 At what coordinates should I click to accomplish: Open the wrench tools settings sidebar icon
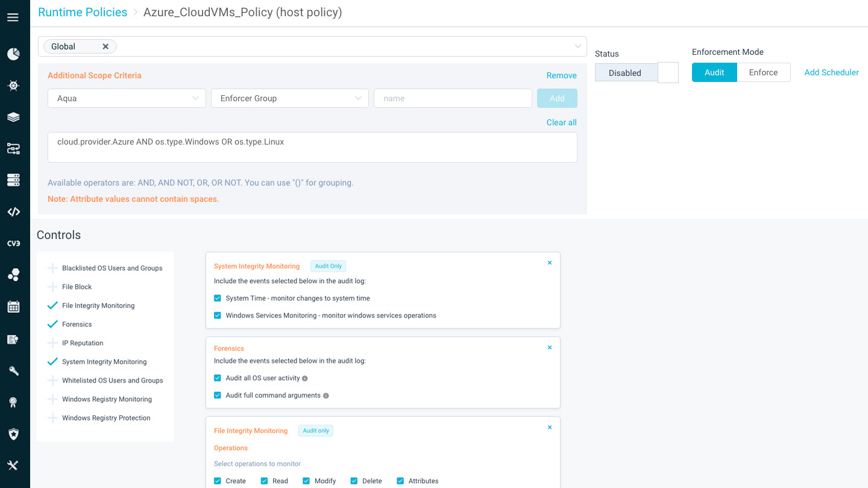click(13, 465)
